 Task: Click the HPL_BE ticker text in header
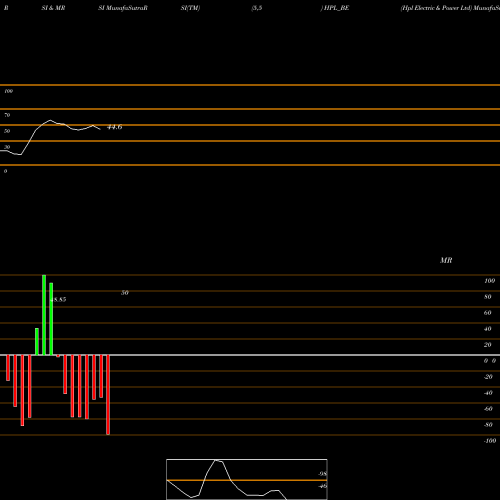point(336,8)
